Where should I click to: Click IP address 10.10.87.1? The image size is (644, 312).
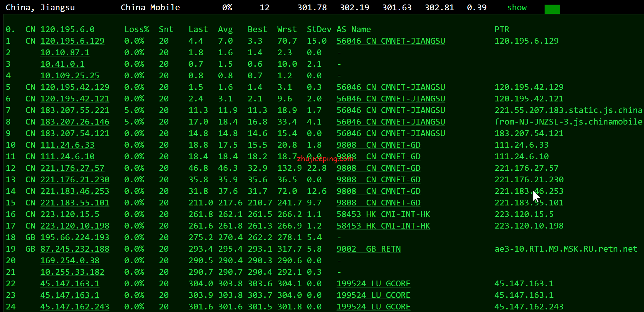pyautogui.click(x=65, y=53)
